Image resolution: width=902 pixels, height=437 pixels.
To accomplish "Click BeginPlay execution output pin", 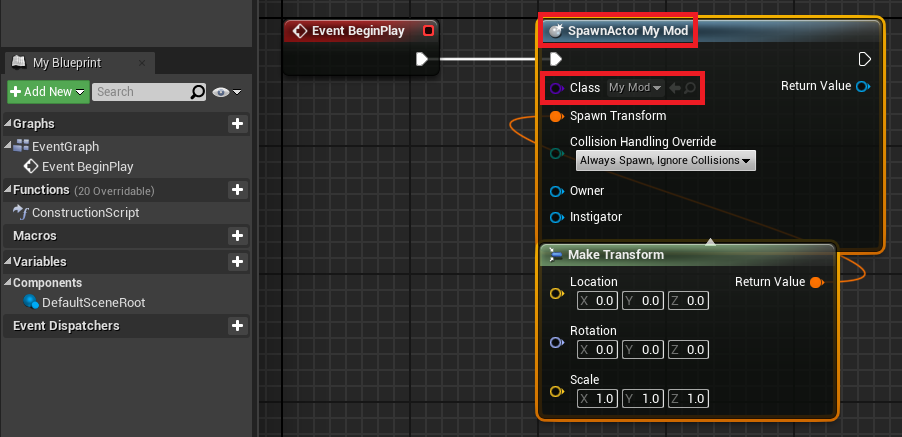I will pos(422,59).
